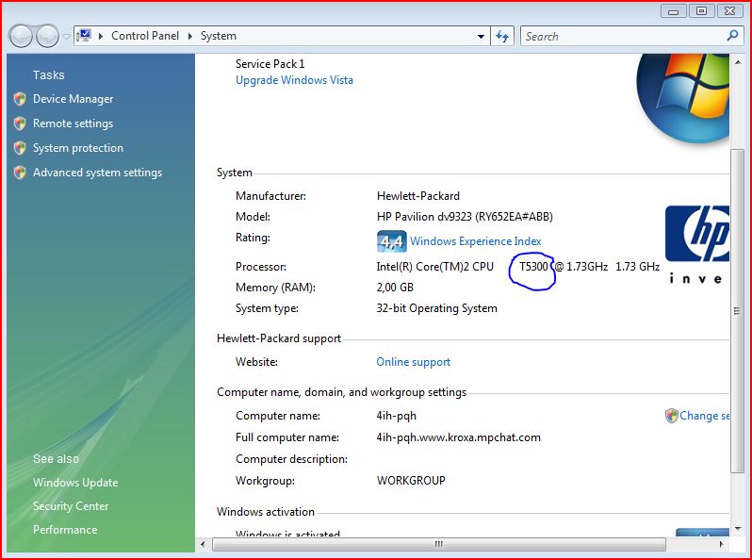The height and width of the screenshot is (560, 752).
Task: Open the Upgrade Windows Vista link
Action: click(294, 80)
